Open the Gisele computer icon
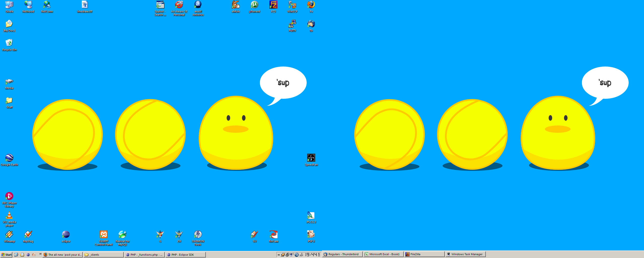 9,7
